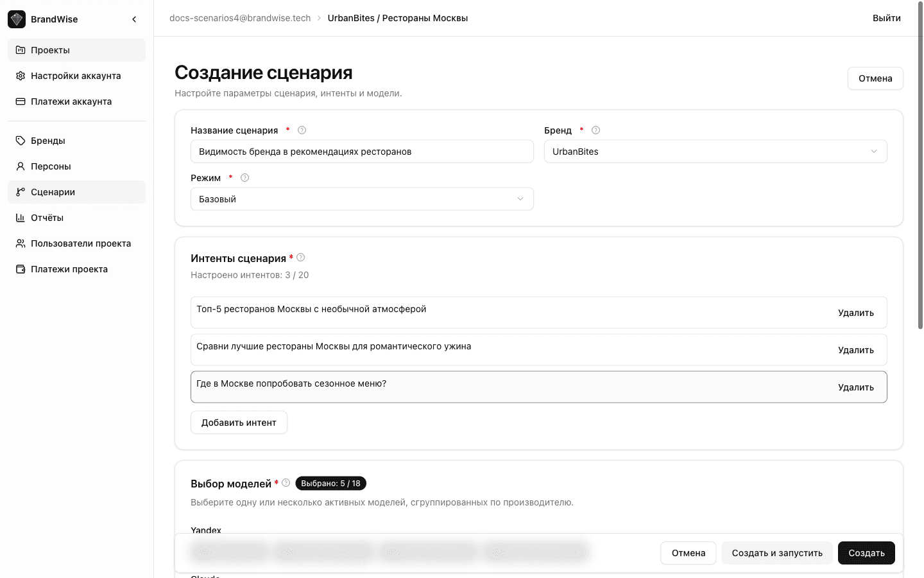Screen dimensions: 924x578
Task: Select Сценарии in the sidebar navigation
Action: point(53,191)
